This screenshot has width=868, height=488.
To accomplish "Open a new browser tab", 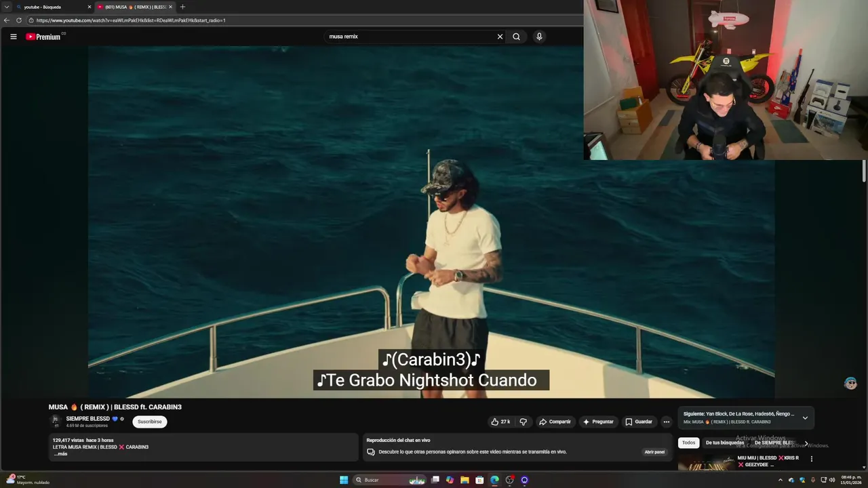I will coord(182,7).
